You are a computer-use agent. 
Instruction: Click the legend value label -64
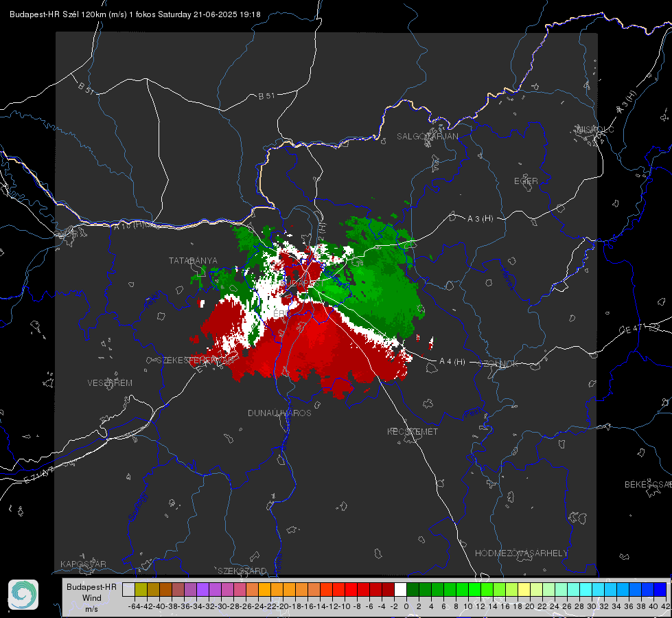[x=134, y=606]
